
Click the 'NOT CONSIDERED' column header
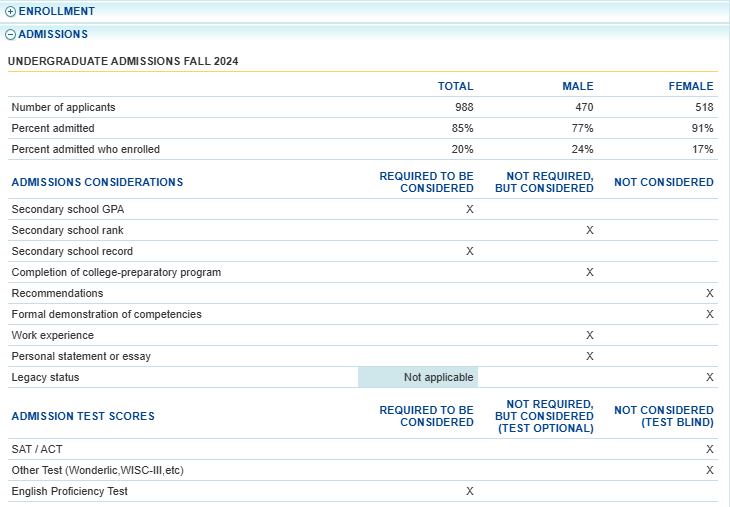point(664,182)
